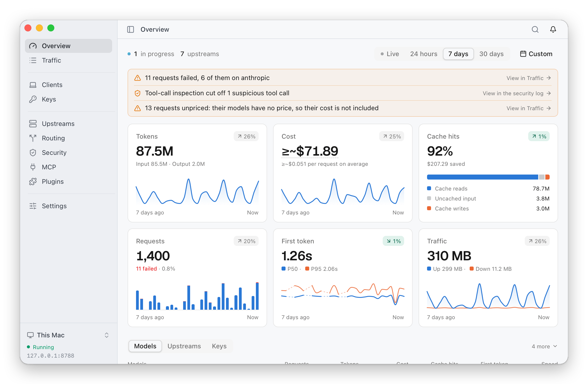
Task: Open 'View in Traffic' for unpriced requests
Action: coord(529,108)
